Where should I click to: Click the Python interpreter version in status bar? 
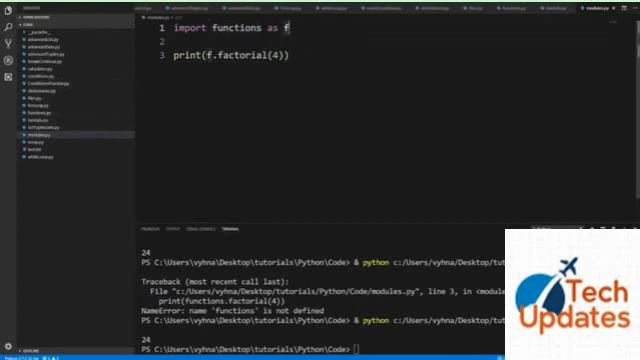21,358
